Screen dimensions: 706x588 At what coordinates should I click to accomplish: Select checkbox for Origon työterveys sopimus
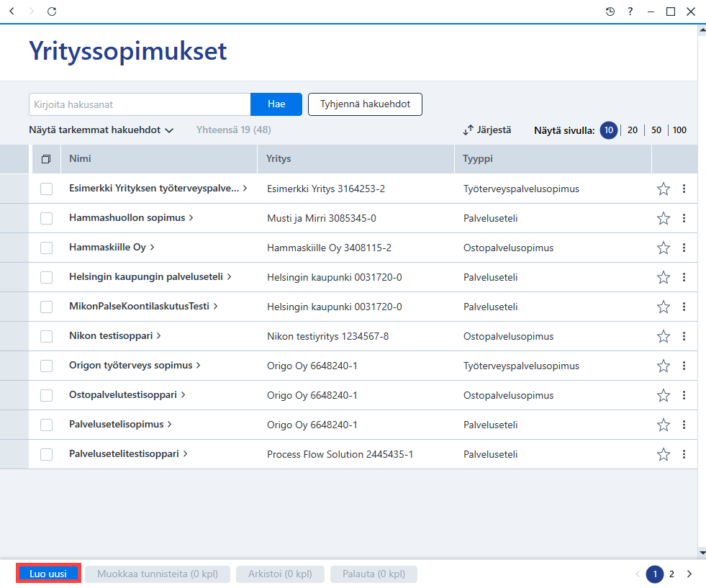(x=46, y=366)
